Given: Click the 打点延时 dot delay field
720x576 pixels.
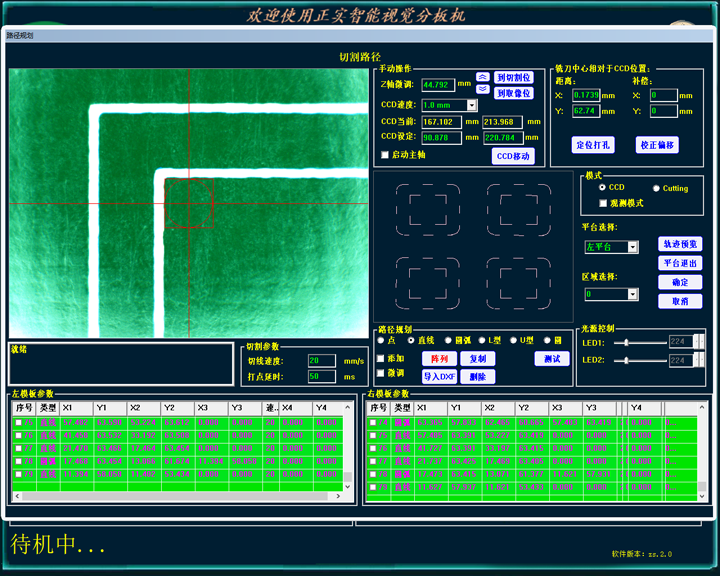Looking at the screenshot, I should [322, 377].
